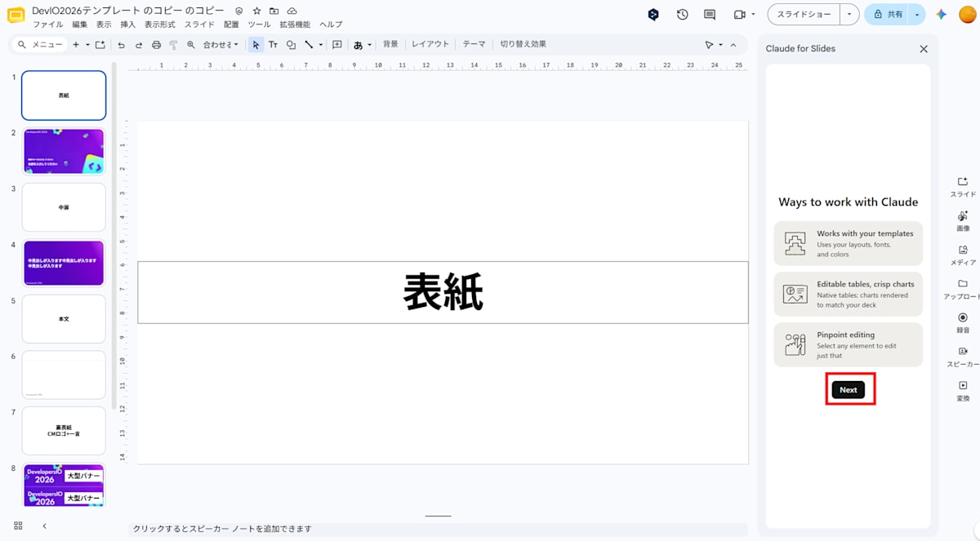
Task: Open the version history clock icon
Action: pos(682,15)
